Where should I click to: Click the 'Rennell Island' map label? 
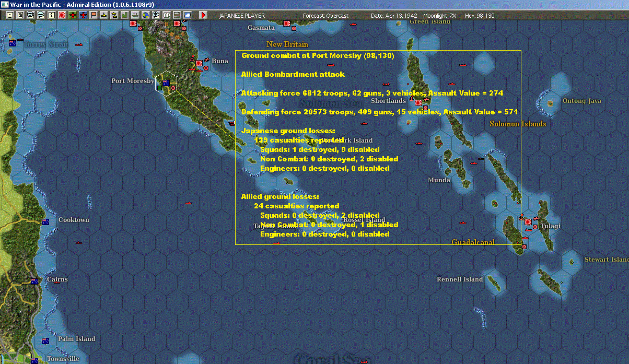tap(460, 279)
